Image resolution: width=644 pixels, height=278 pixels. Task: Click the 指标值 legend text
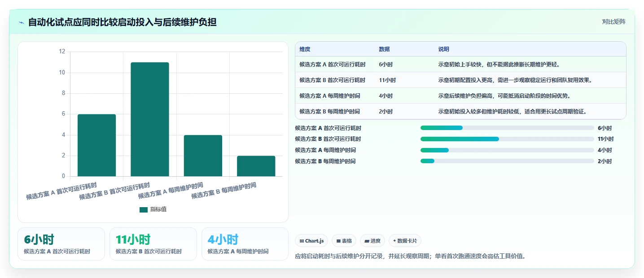(158, 209)
